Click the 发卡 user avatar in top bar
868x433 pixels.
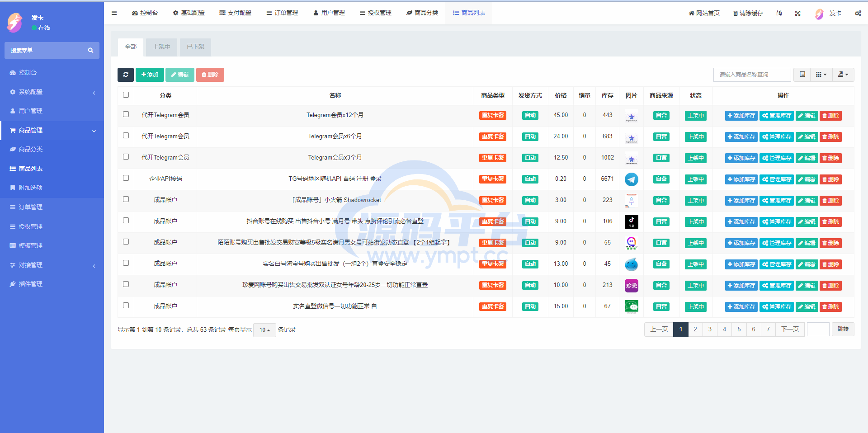tap(819, 14)
